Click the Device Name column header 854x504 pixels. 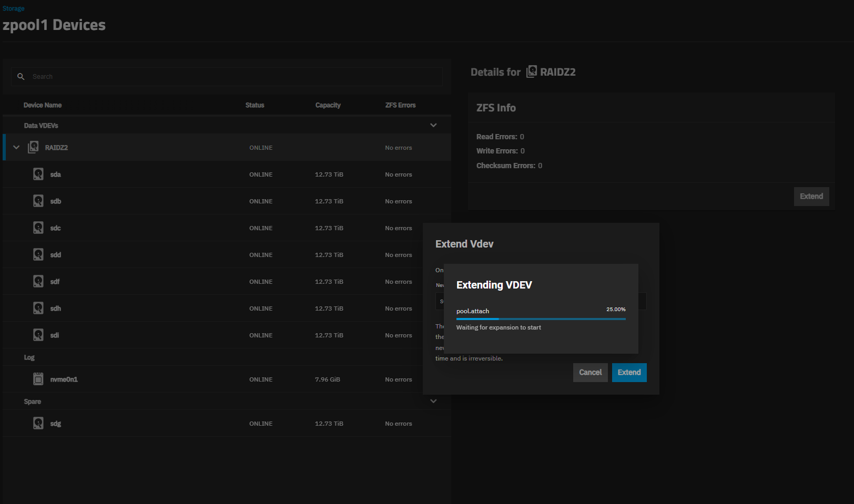coord(43,105)
